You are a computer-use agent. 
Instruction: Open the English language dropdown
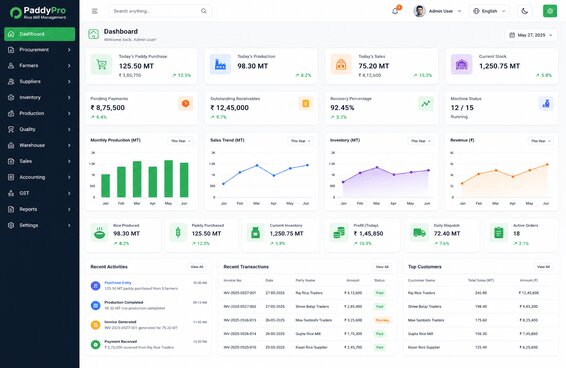(489, 11)
